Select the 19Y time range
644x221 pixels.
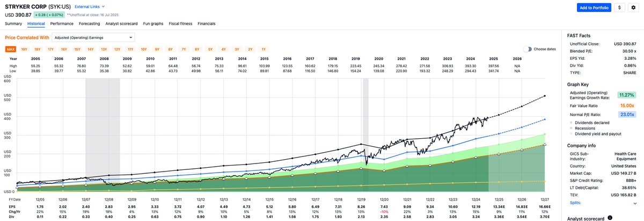[x=24, y=49]
